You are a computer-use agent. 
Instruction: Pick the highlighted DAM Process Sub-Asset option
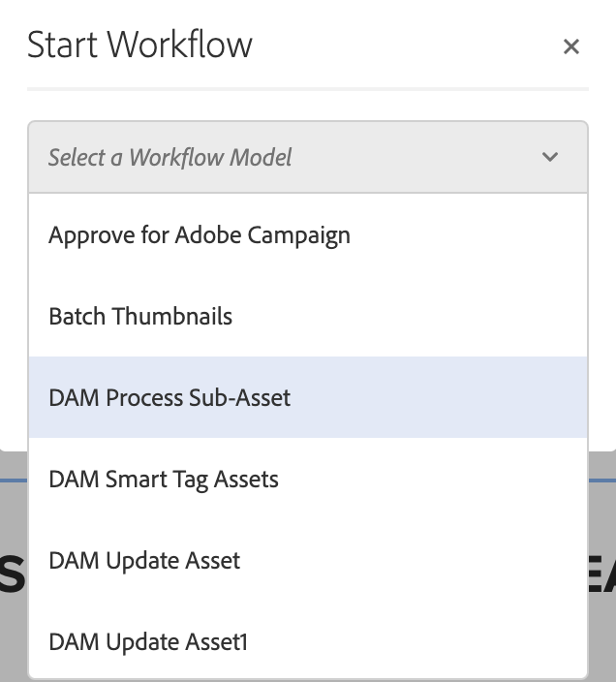(x=169, y=398)
